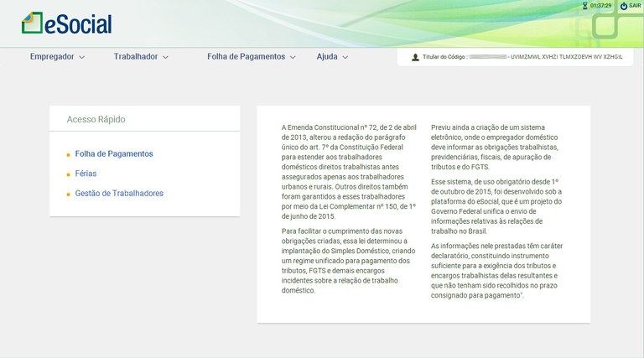Open the Gestão de Trabalhadores link

pos(119,194)
